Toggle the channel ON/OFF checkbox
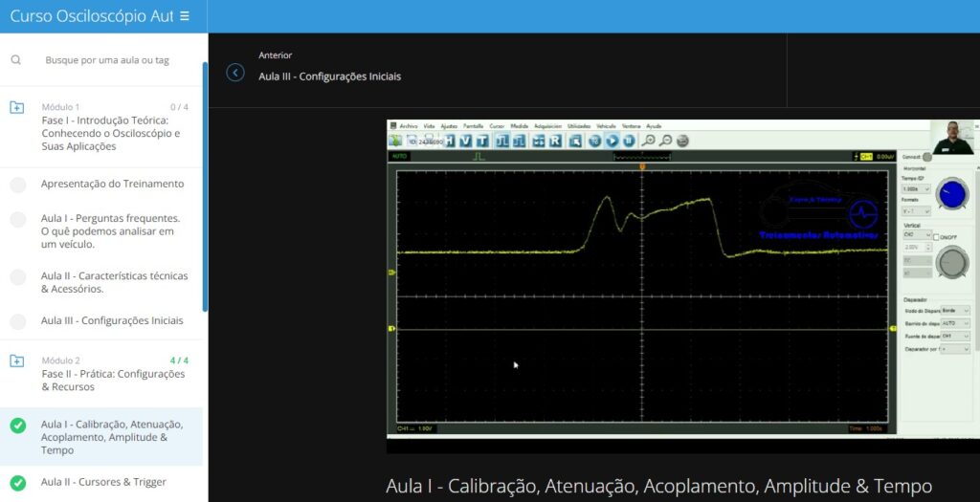 tap(937, 235)
